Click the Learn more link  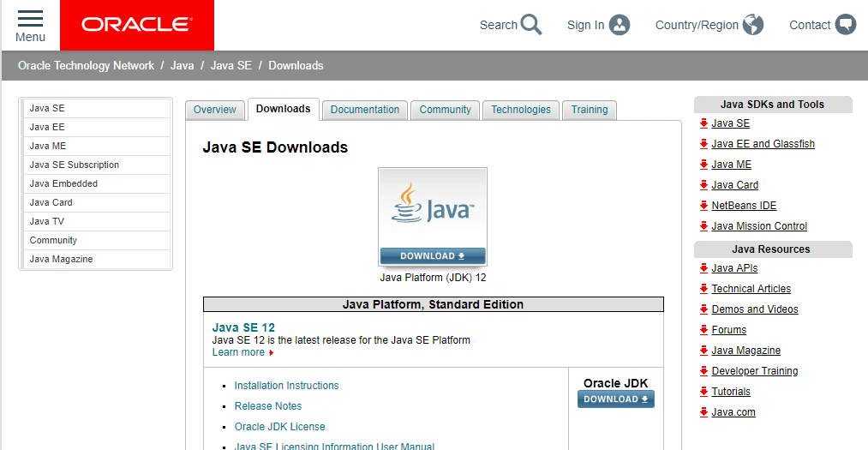coord(238,352)
